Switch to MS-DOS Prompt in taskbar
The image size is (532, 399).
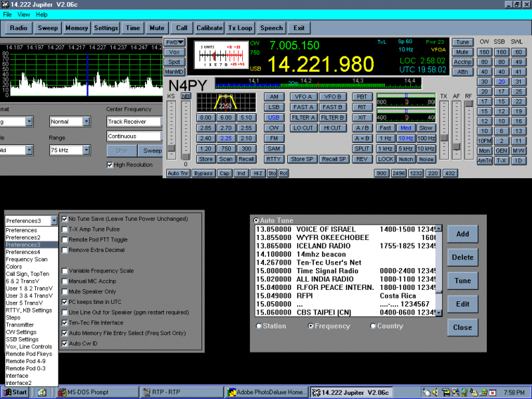[x=98, y=392]
